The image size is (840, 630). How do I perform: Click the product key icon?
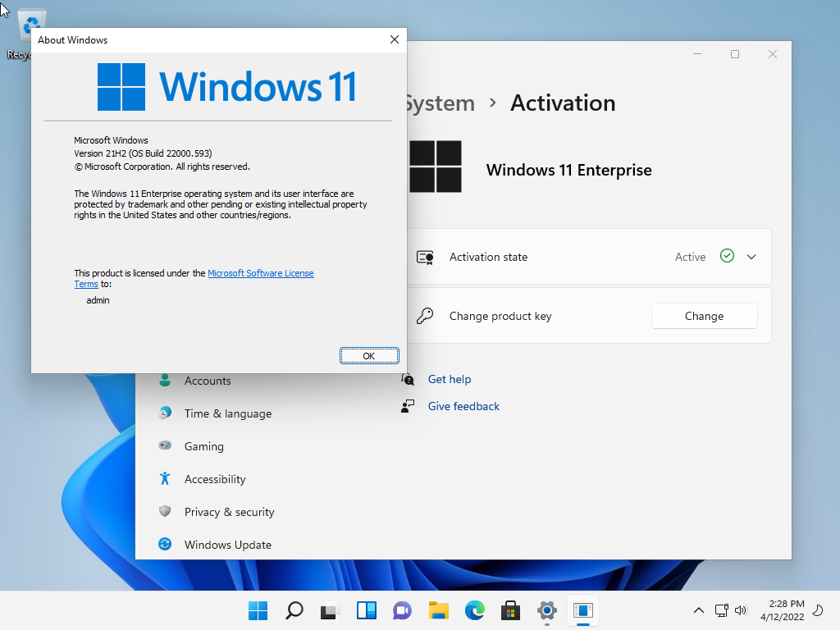pyautogui.click(x=425, y=316)
